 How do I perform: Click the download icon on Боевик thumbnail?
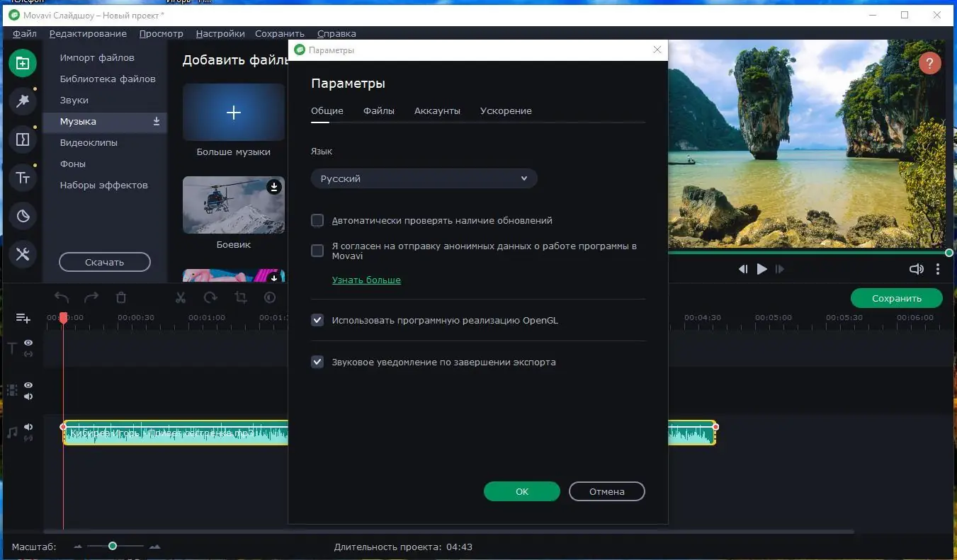(x=274, y=187)
